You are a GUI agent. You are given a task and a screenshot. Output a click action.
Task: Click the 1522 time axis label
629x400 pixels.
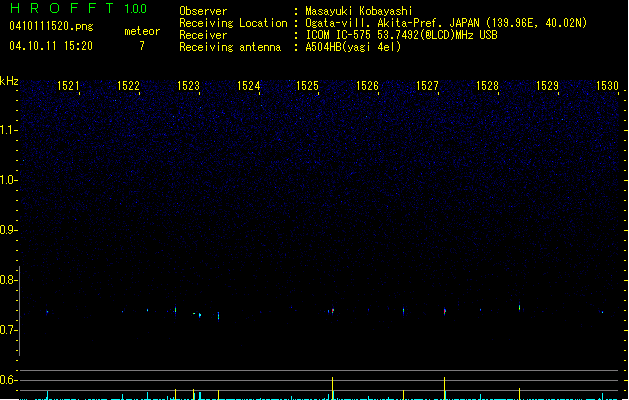coord(128,86)
